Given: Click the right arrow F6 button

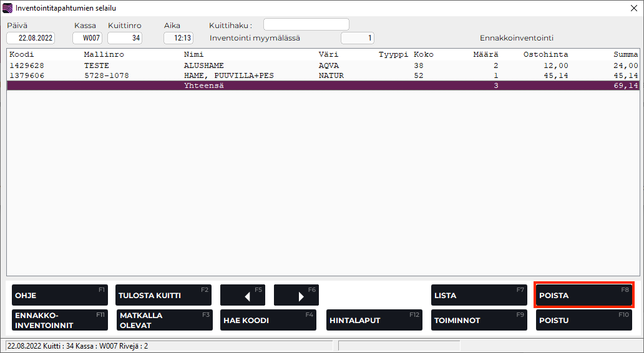Looking at the screenshot, I should [296, 296].
